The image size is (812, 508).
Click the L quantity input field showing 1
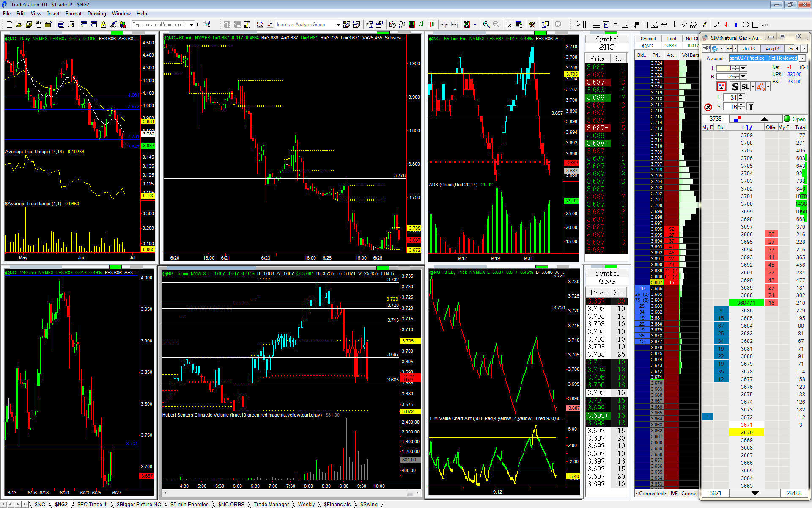[724, 69]
